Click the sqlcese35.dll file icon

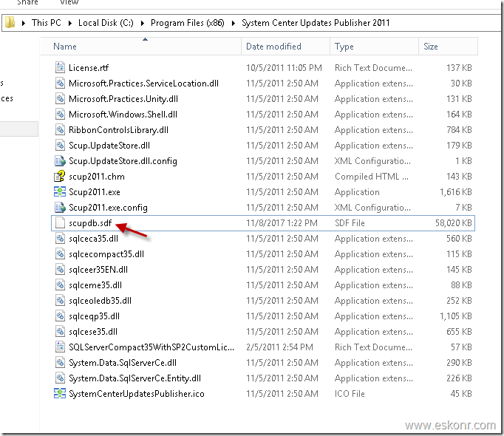(60, 332)
